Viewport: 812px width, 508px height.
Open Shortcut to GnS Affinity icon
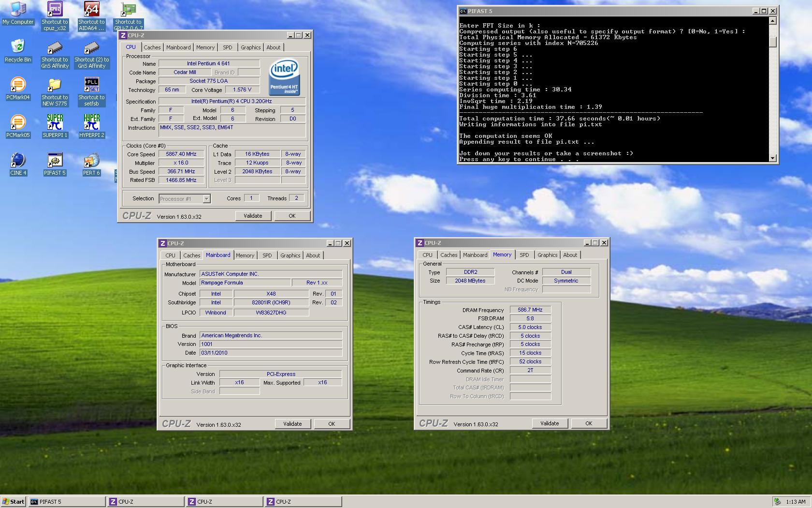point(55,54)
